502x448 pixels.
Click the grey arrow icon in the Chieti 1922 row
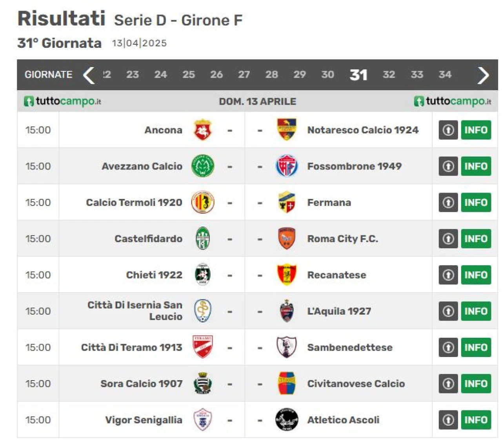tap(448, 275)
